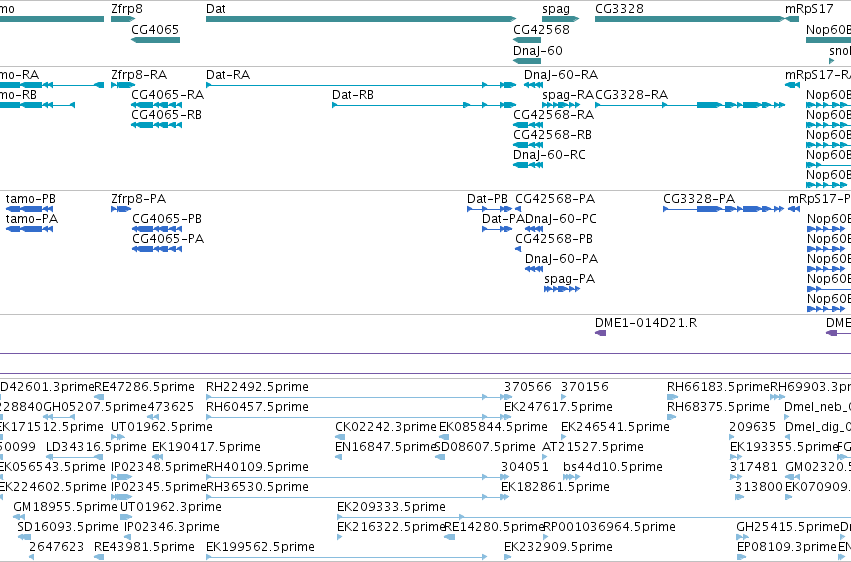Select EST label RH66183.5prime

(719, 387)
